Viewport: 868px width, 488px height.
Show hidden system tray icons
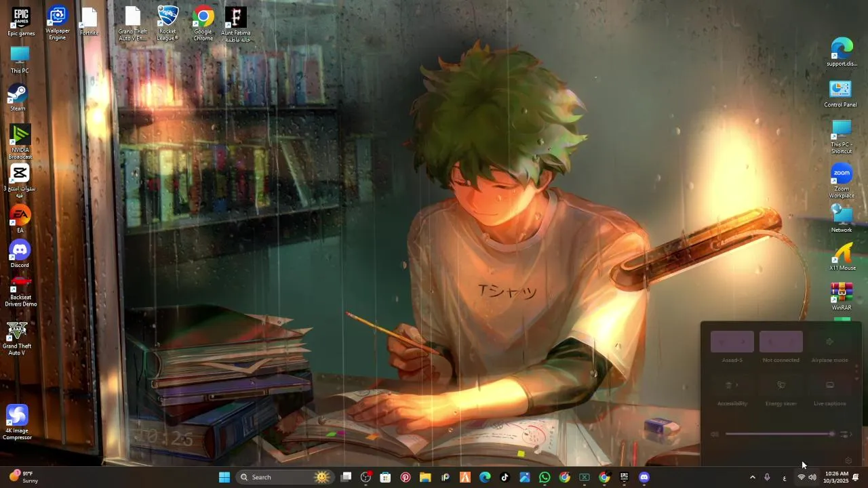coord(752,477)
